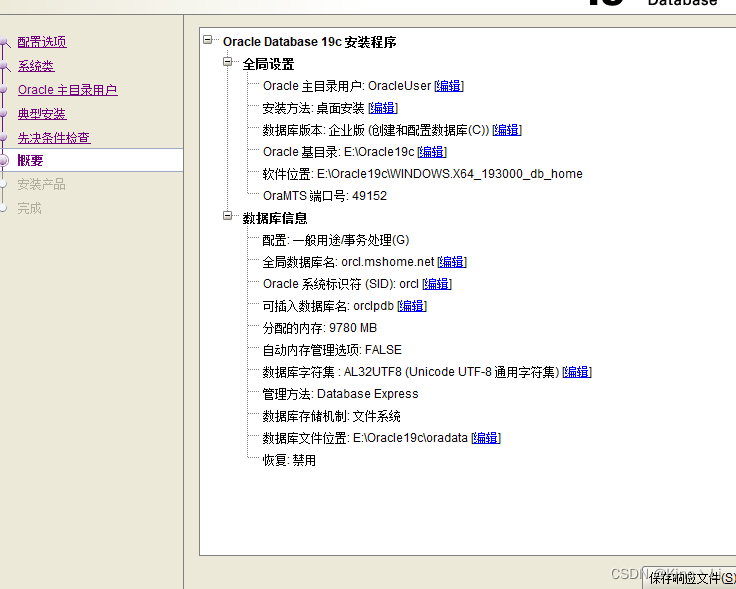The image size is (736, 589).
Task: Edit the 数据库文件位置 oradata path
Action: (x=486, y=438)
